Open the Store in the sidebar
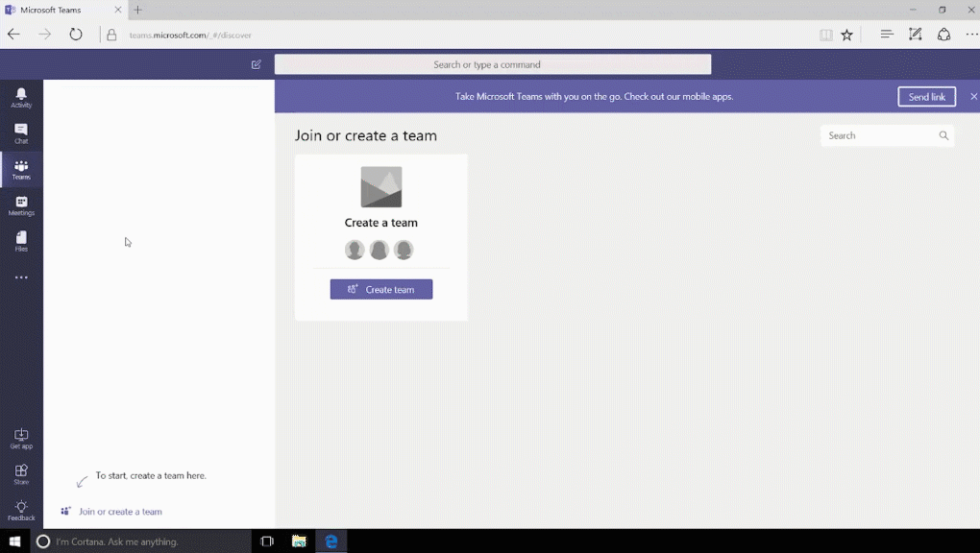 pos(21,474)
